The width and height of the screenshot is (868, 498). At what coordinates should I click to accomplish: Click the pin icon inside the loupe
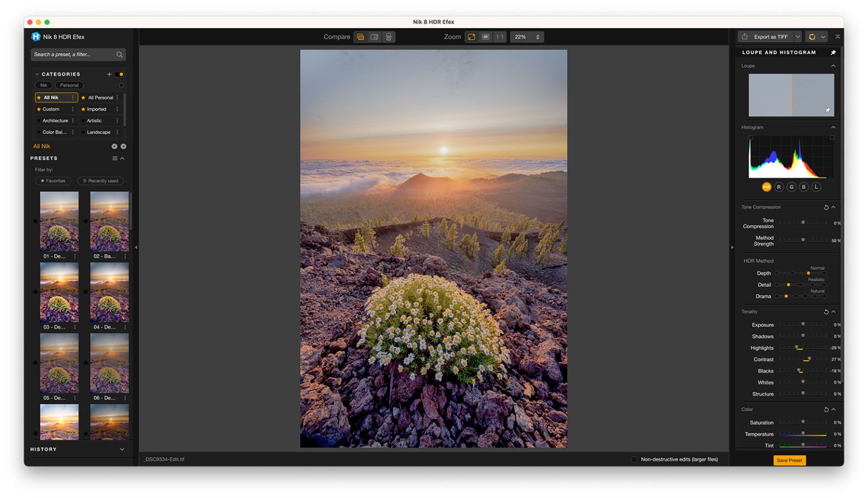(x=828, y=110)
